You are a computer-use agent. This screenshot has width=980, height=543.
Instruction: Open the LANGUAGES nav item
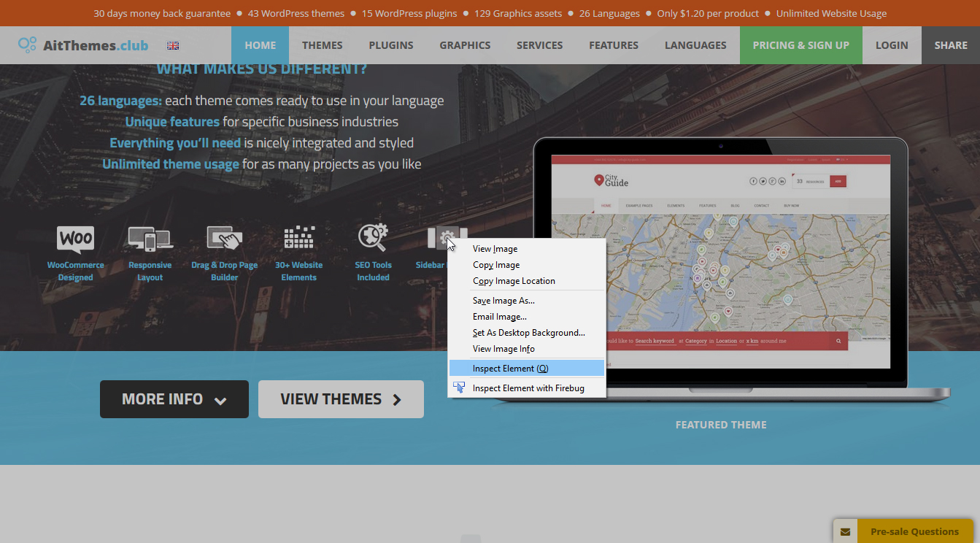point(695,45)
